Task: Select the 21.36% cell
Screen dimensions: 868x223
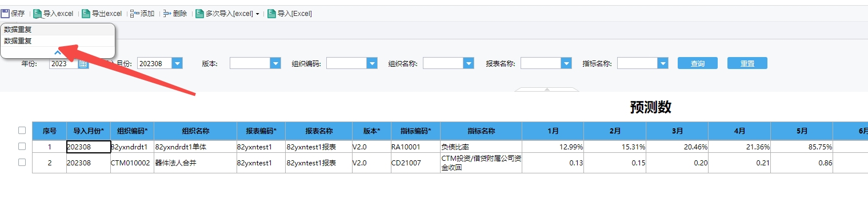Action: click(739, 147)
